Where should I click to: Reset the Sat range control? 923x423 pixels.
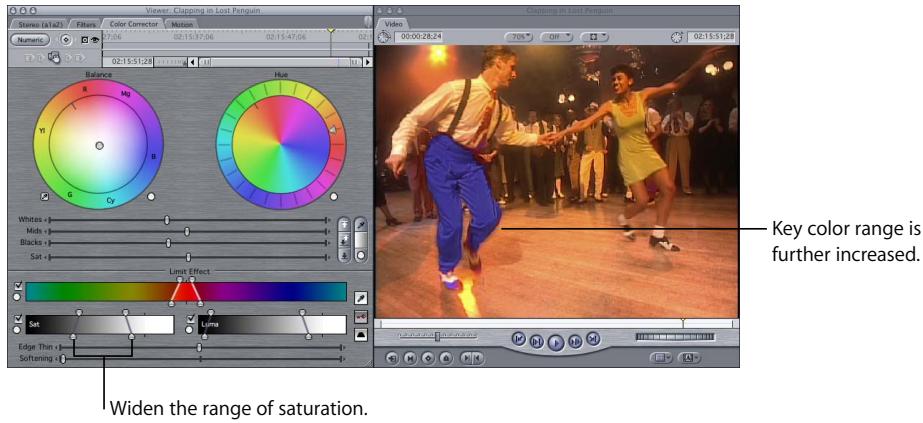18,329
